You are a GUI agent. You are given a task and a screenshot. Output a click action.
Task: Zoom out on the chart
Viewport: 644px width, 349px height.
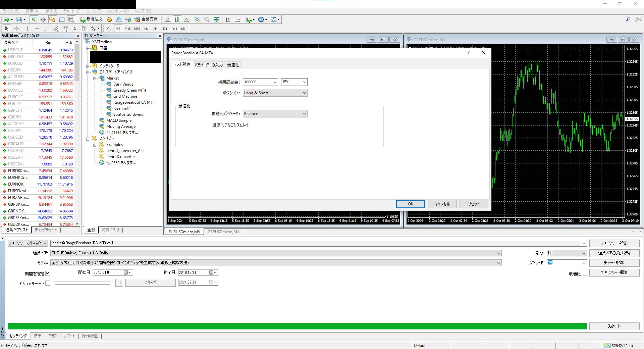[207, 19]
